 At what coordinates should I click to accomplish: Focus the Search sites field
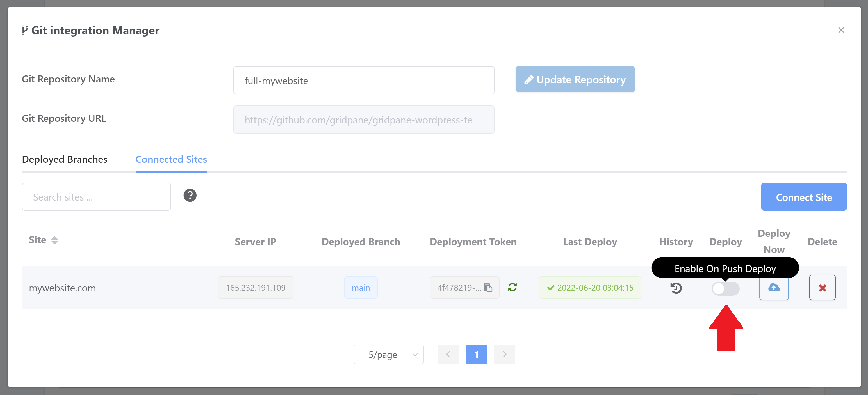[x=96, y=197]
